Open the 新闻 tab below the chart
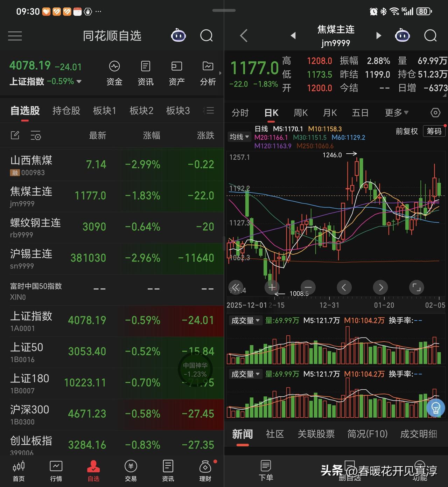The width and height of the screenshot is (448, 487). (242, 434)
